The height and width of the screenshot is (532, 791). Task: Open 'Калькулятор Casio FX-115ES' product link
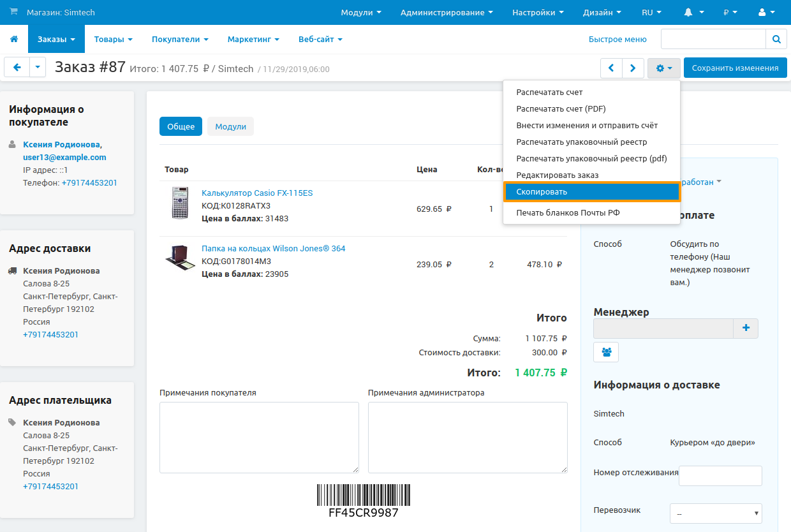point(257,193)
